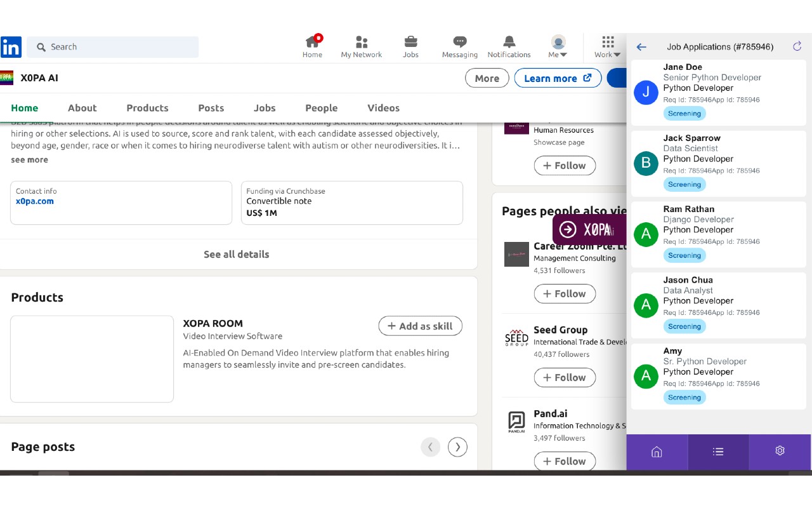Go to previous page post arrow

pyautogui.click(x=430, y=447)
